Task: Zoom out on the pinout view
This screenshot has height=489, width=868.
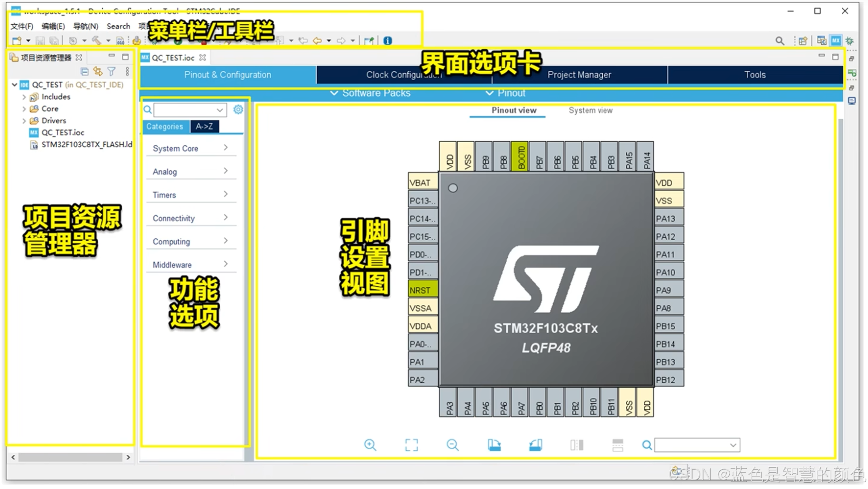Action: (453, 445)
